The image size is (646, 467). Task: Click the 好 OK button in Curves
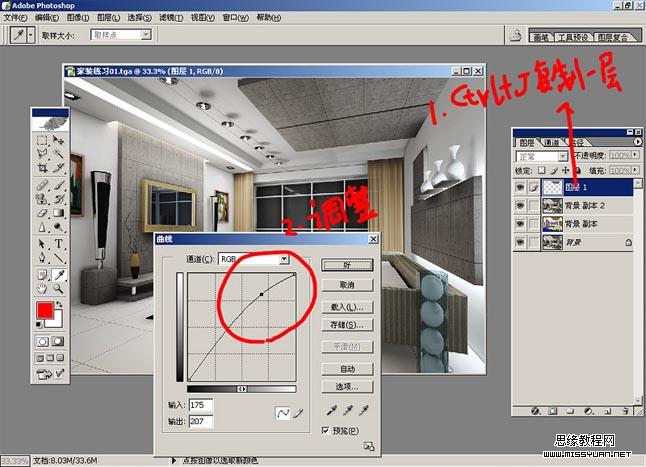click(x=347, y=265)
